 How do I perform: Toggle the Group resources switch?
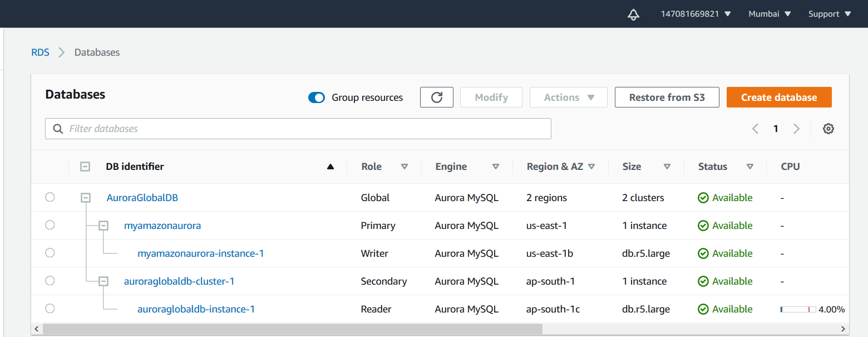click(317, 98)
